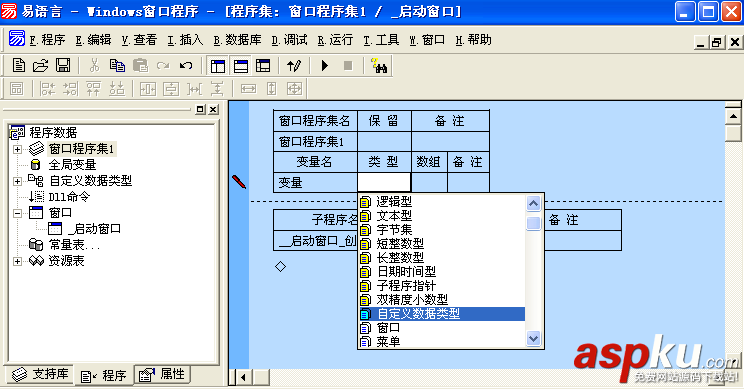Image resolution: width=744 pixels, height=389 pixels.
Task: Click the 窗口程序集1 table cell
Action: click(x=315, y=141)
